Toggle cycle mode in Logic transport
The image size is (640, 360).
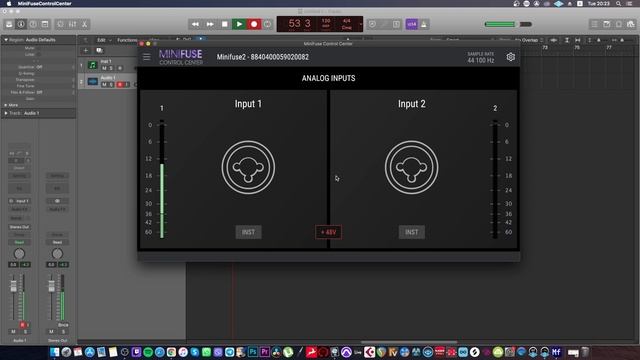267,24
